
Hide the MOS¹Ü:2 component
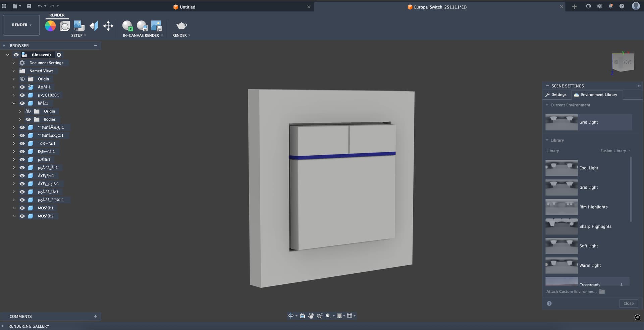pyautogui.click(x=22, y=216)
